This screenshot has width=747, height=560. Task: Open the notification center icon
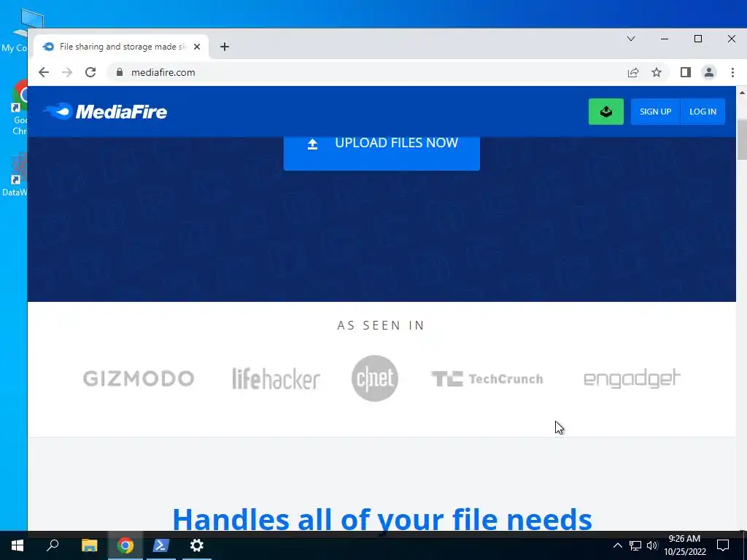pos(723,545)
